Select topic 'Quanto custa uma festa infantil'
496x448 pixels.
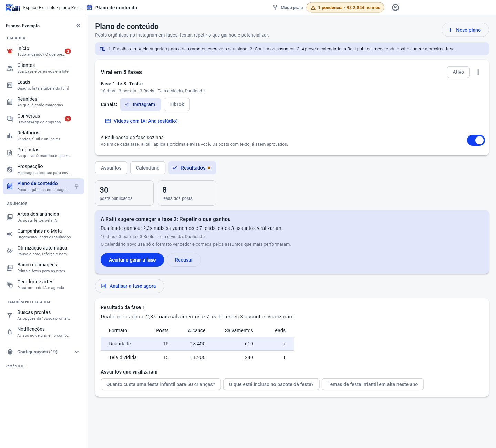coord(161,384)
